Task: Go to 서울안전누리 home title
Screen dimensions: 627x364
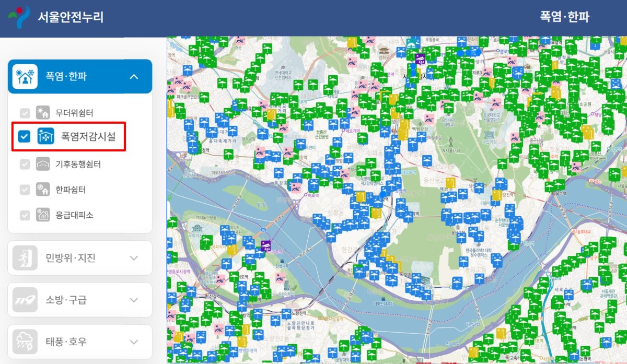Action: (x=71, y=17)
